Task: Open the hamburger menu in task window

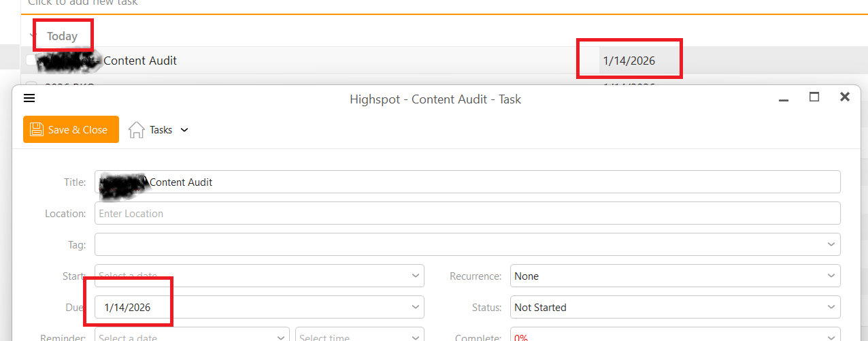Action: point(29,98)
